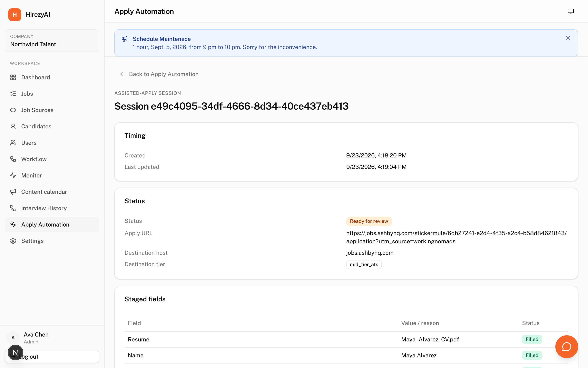Open Interview History
The height and width of the screenshot is (368, 588).
pyautogui.click(x=52, y=208)
